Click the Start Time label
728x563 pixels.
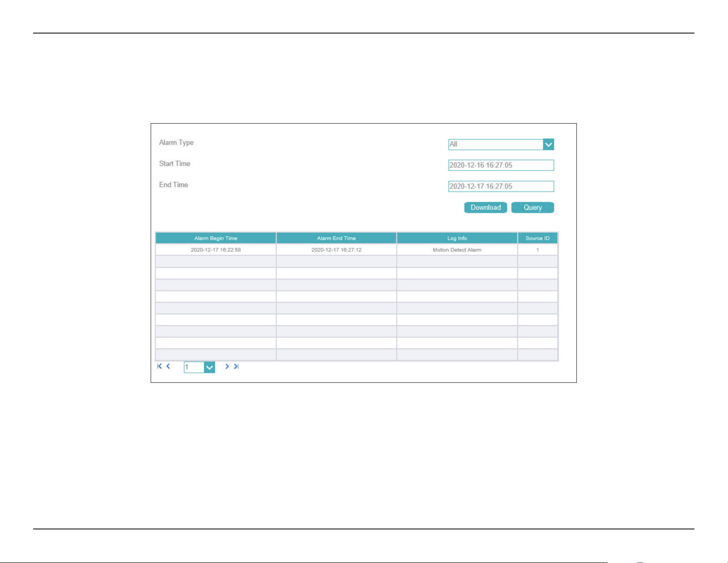(175, 164)
